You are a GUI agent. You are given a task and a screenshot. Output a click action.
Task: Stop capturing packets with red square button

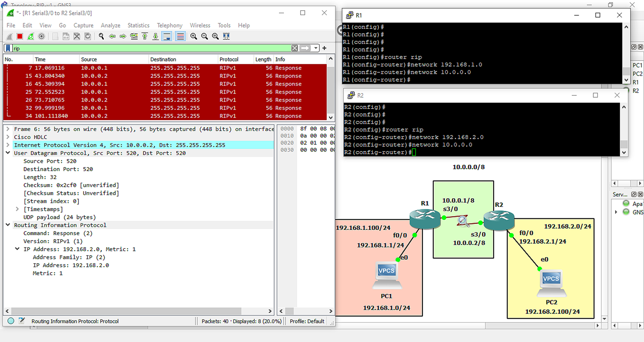point(20,36)
